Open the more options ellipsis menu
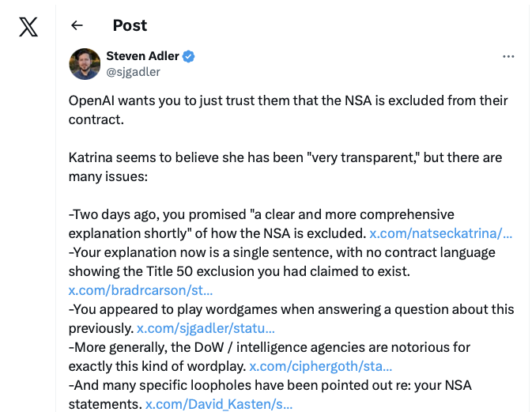The height and width of the screenshot is (412, 532). pos(508,57)
